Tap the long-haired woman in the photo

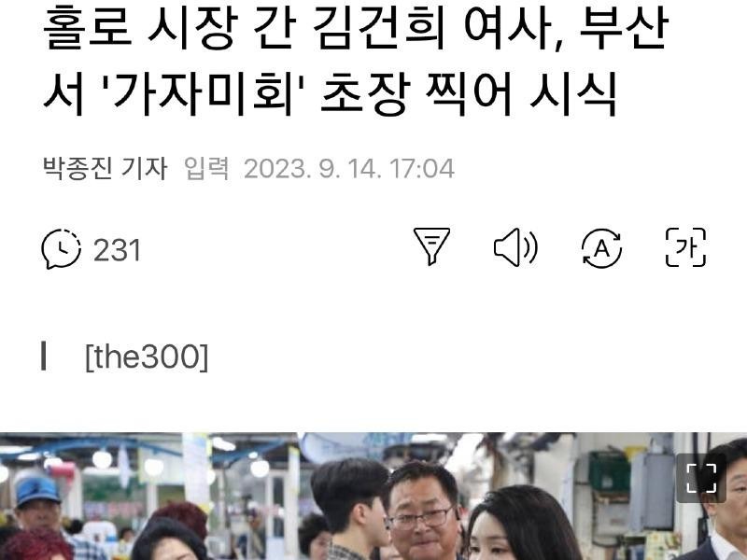[x=522, y=524]
